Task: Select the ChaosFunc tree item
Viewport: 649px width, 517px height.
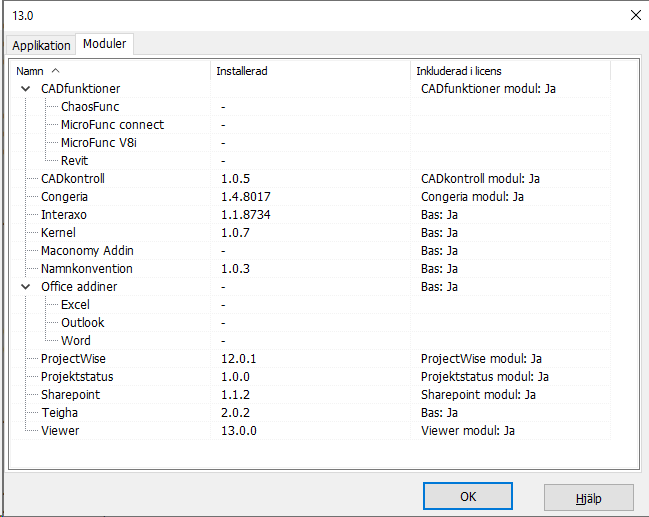Action: (x=90, y=107)
